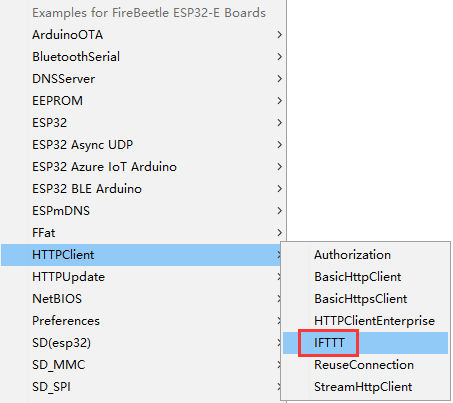Viewport: 453px width, 403px height.
Task: Select the Authorization example
Action: (365, 255)
